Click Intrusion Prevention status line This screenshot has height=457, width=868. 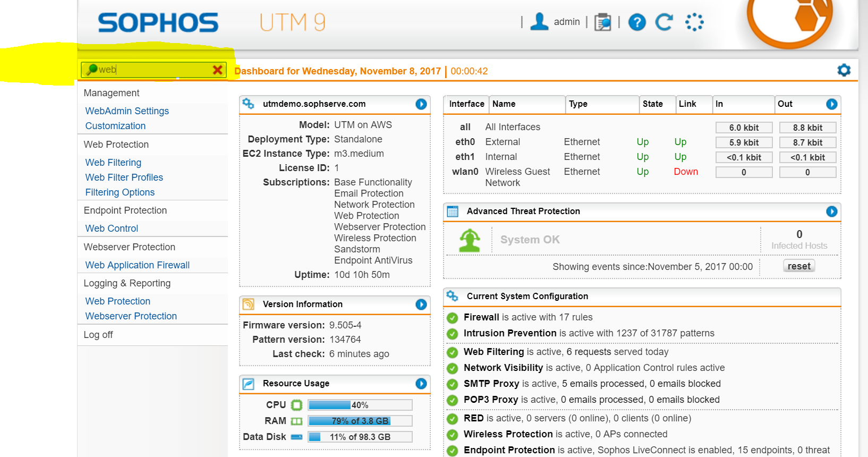[x=589, y=333]
